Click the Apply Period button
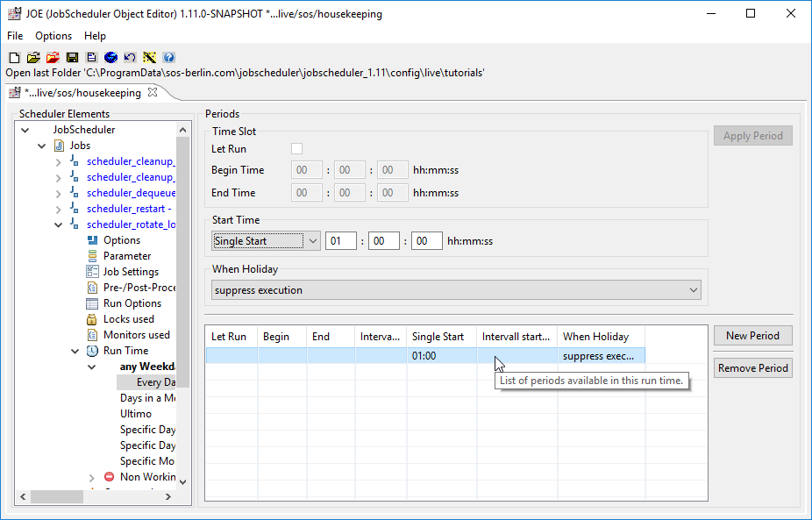812x520 pixels. coord(753,136)
